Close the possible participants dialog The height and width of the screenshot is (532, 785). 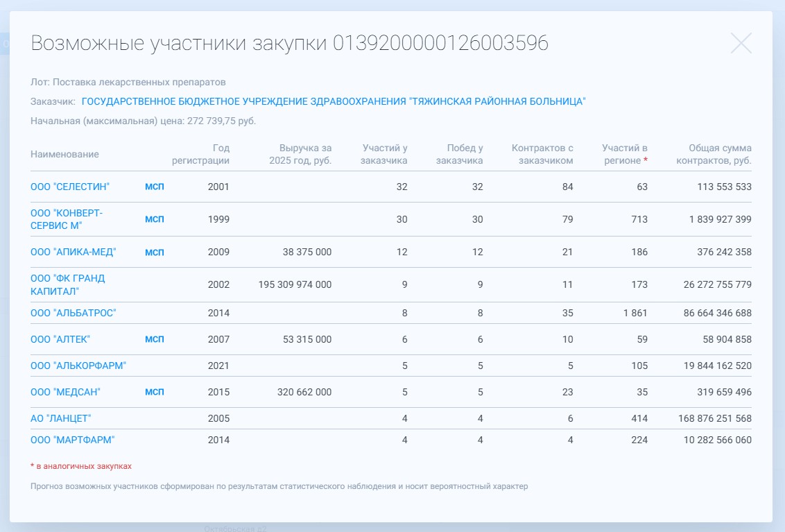point(741,43)
